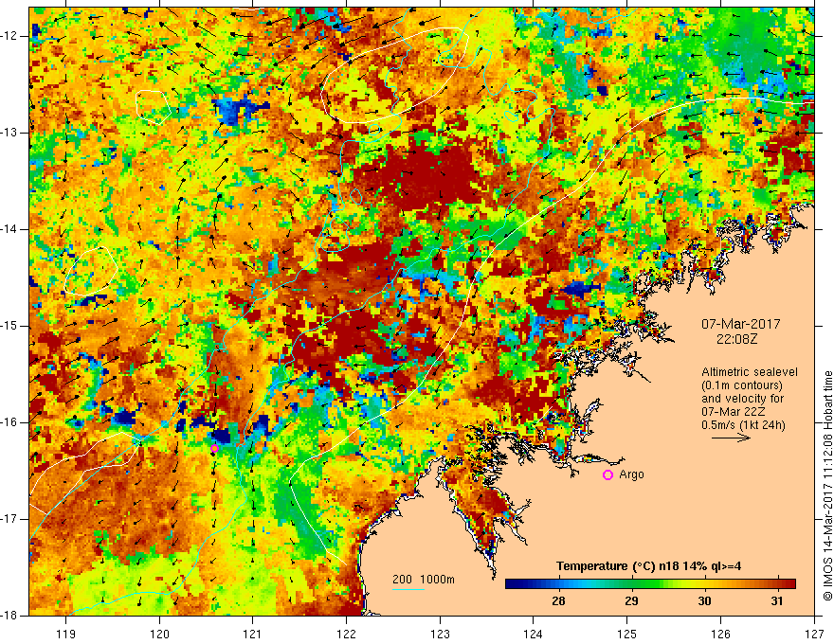
Task: Click the '30' colorbar tick label
Action: pyautogui.click(x=704, y=601)
